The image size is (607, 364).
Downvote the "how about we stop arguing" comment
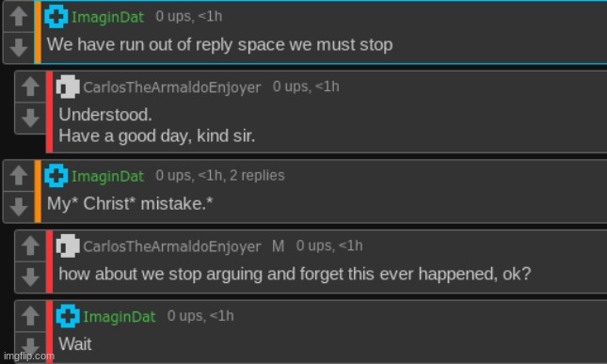(30, 277)
